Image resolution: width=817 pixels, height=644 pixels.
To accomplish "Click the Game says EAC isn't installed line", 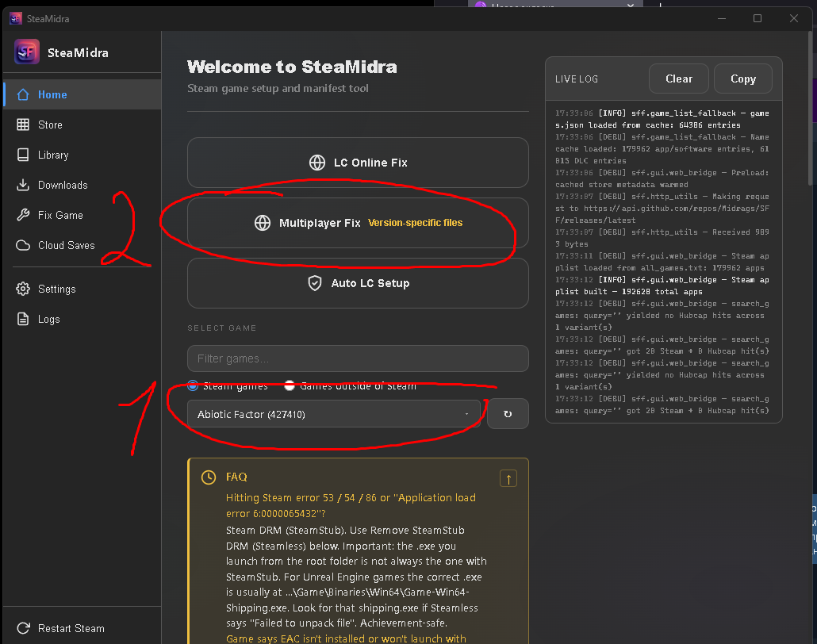I will click(346, 638).
